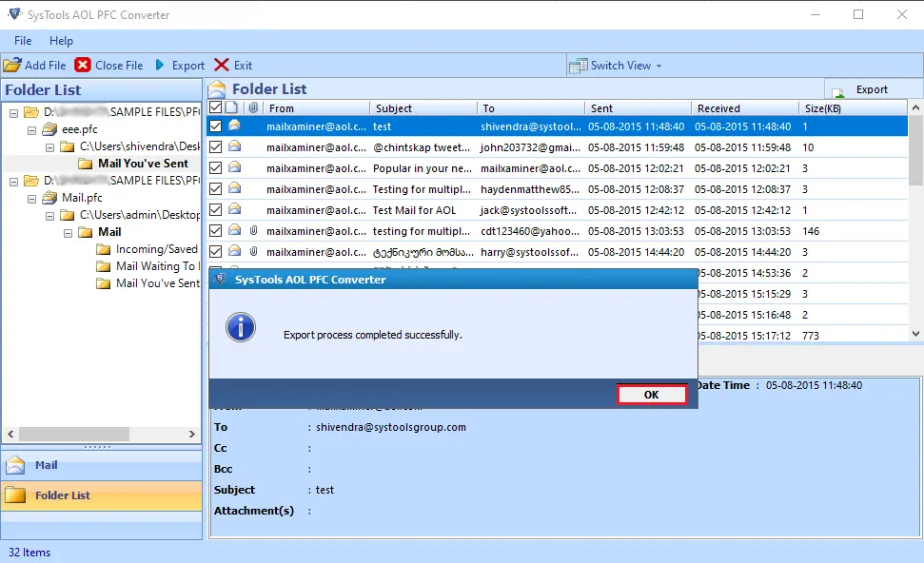The height and width of the screenshot is (563, 924).
Task: Toggle the select-all checkbox in header
Action: [216, 107]
